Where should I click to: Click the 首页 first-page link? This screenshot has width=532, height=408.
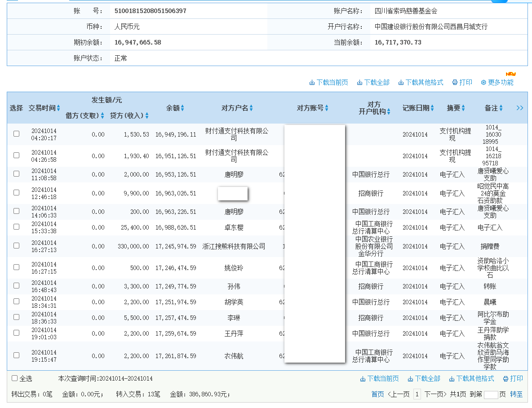pos(379,394)
